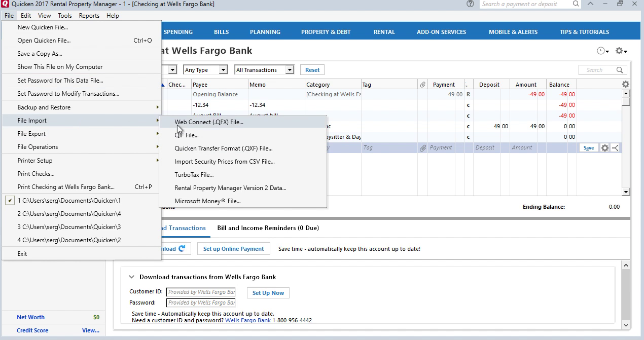Viewport: 644px width, 340px height.
Task: Open the Reports menu
Action: [x=89, y=16]
